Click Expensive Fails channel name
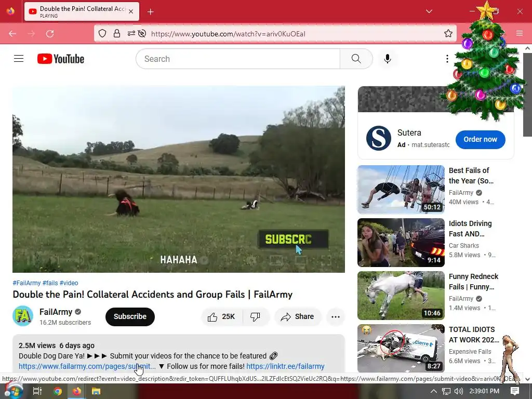 (470, 352)
